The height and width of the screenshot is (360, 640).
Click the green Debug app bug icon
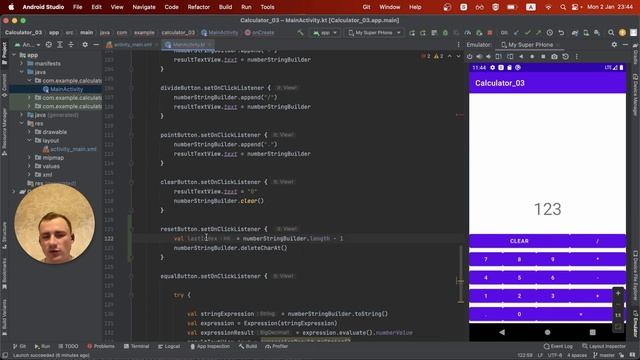click(445, 33)
